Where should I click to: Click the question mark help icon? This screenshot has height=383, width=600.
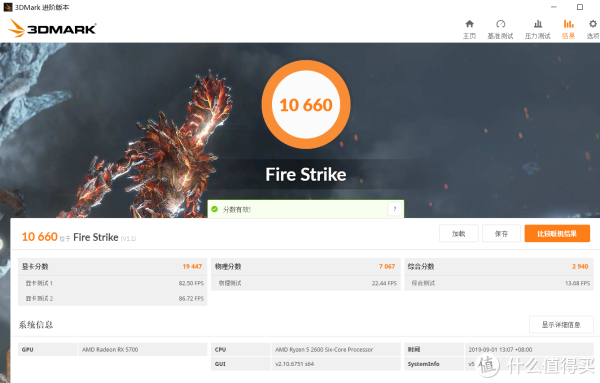pyautogui.click(x=395, y=209)
